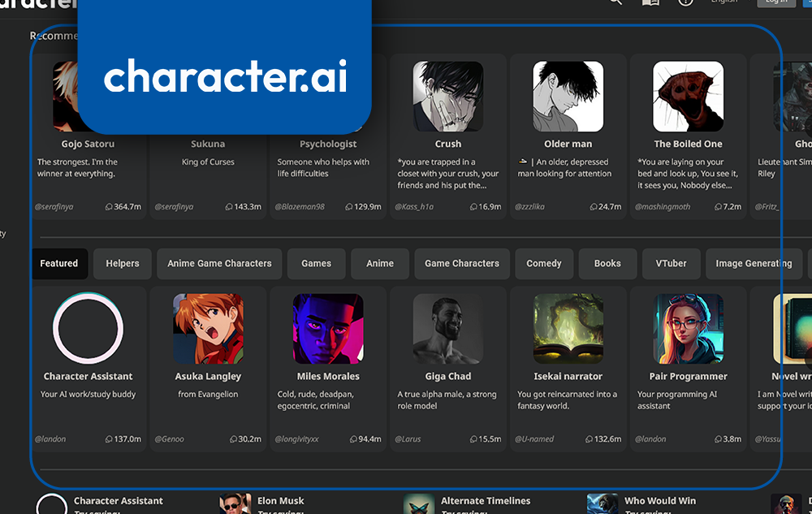Click the Asuka Langley card thumbnail
Screen dimensions: 812x514
tap(207, 328)
